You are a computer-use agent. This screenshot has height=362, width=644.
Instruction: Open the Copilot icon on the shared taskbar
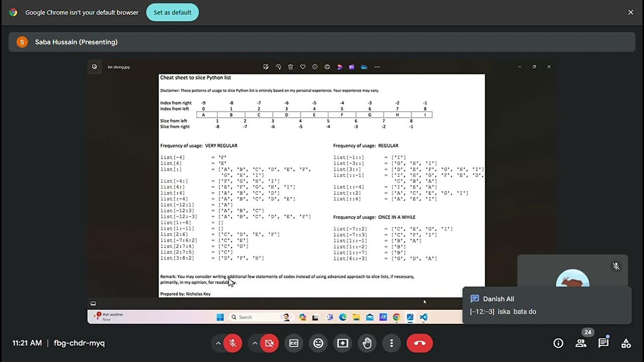[302, 317]
